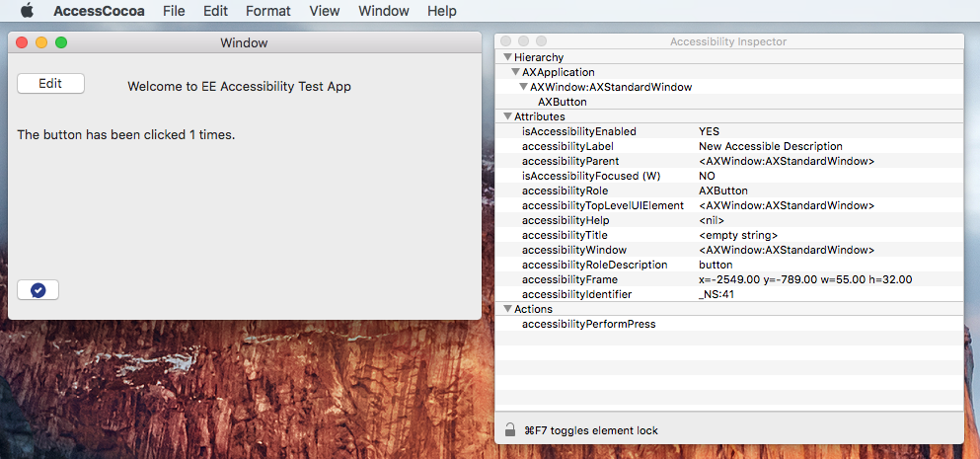Image resolution: width=980 pixels, height=459 pixels.
Task: Click the '<nil>' help value
Action: click(x=712, y=220)
